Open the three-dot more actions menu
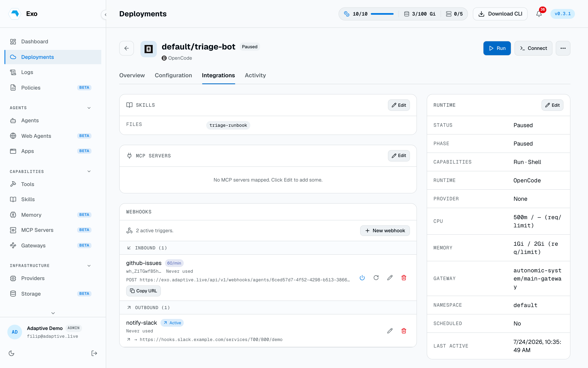588x368 pixels. [x=563, y=48]
